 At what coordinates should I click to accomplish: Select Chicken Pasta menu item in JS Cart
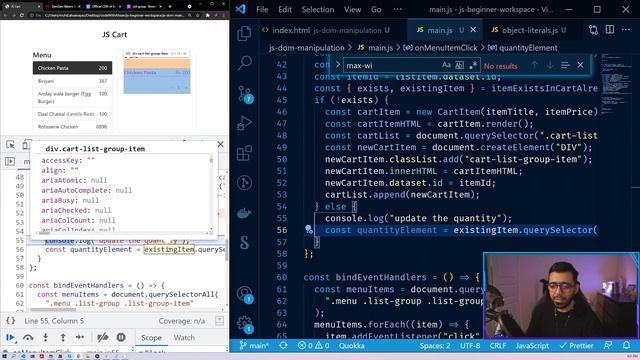(72, 68)
